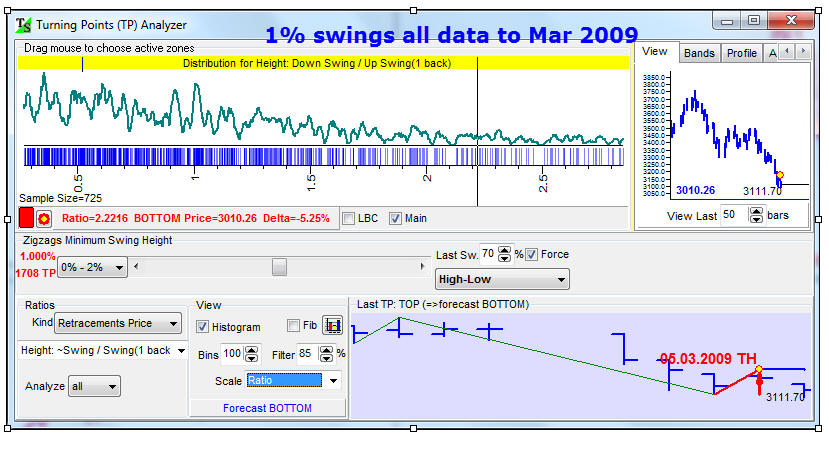Click the Zigzags swing height slider thumb

(x=279, y=267)
